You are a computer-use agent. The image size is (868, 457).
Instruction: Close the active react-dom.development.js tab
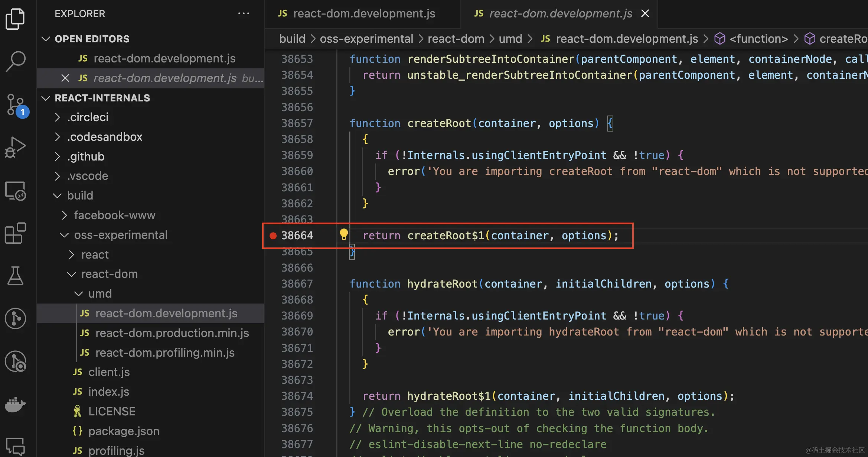pos(645,13)
